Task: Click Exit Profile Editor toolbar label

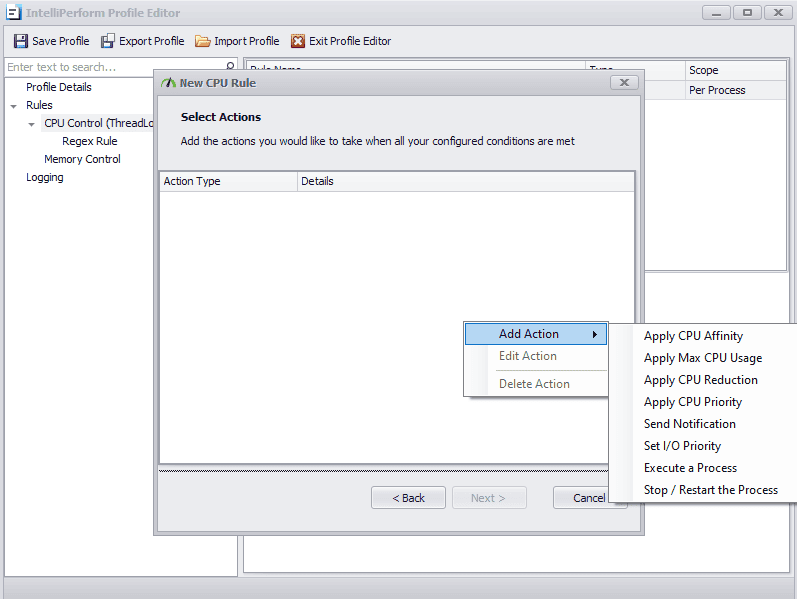Action: pyautogui.click(x=350, y=41)
